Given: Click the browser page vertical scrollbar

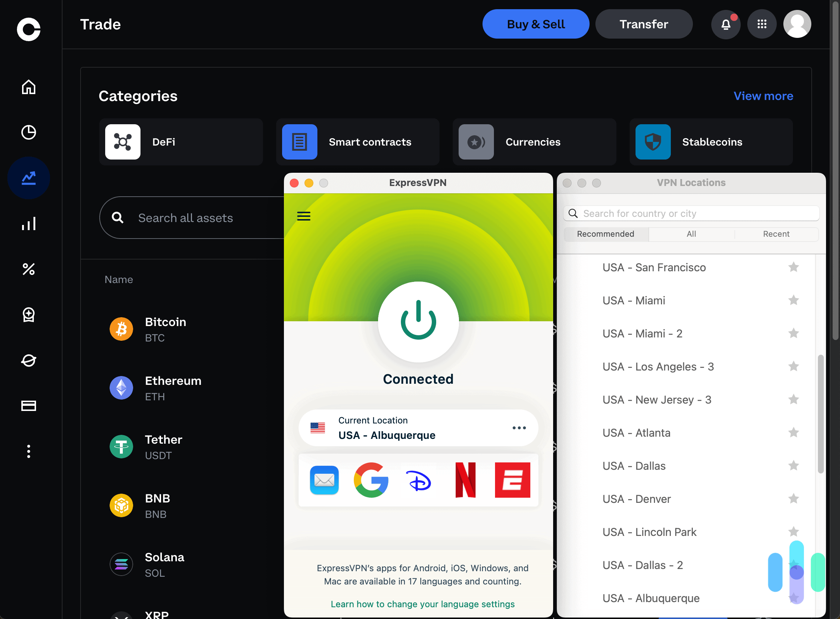Looking at the screenshot, I should tap(836, 171).
